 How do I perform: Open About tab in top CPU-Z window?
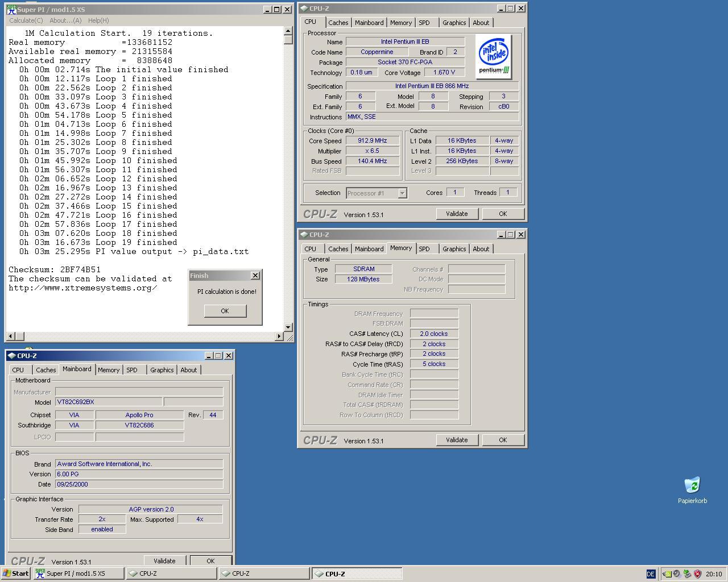[x=481, y=23]
